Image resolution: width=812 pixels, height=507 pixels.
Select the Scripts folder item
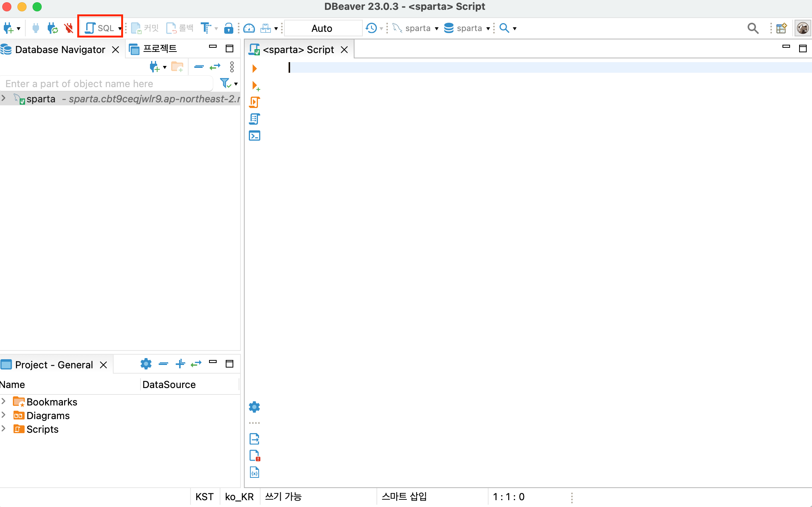click(x=36, y=429)
